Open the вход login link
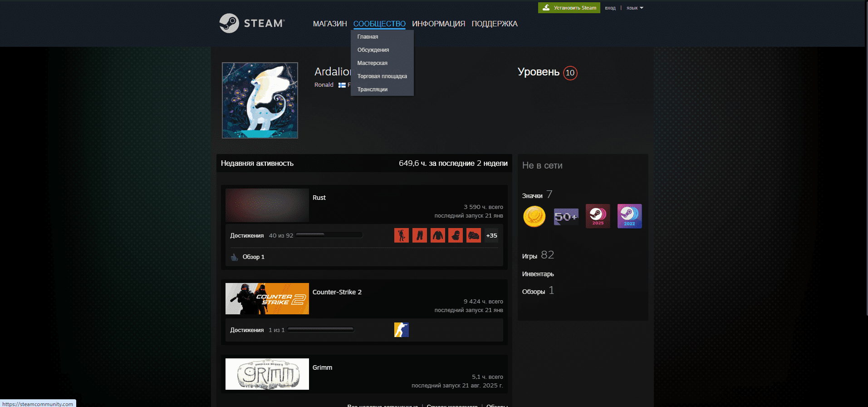868x407 pixels. [x=610, y=8]
